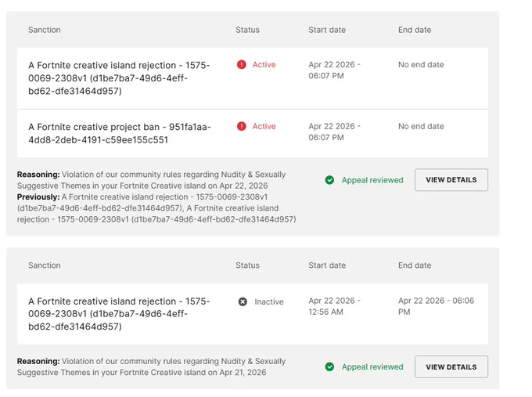Viewport: 532px width, 397px height.
Task: Click the Inactive status label
Action: [x=269, y=301]
